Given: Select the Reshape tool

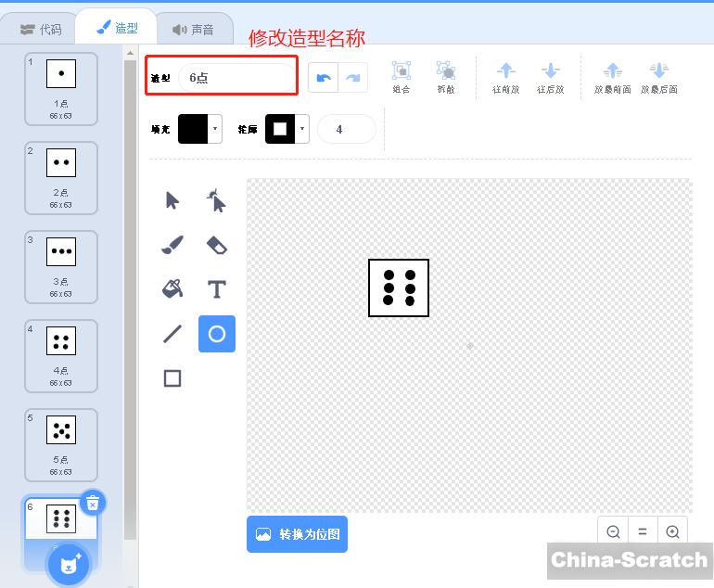Looking at the screenshot, I should click(216, 200).
